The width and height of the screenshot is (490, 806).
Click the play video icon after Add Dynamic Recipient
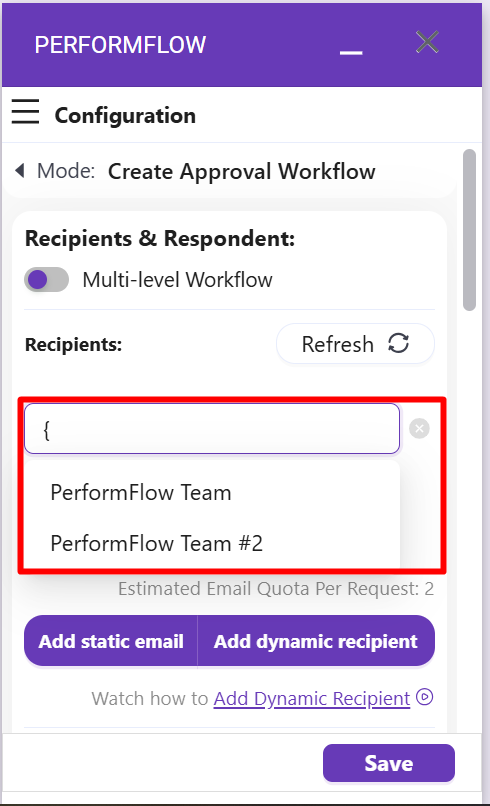(x=424, y=698)
